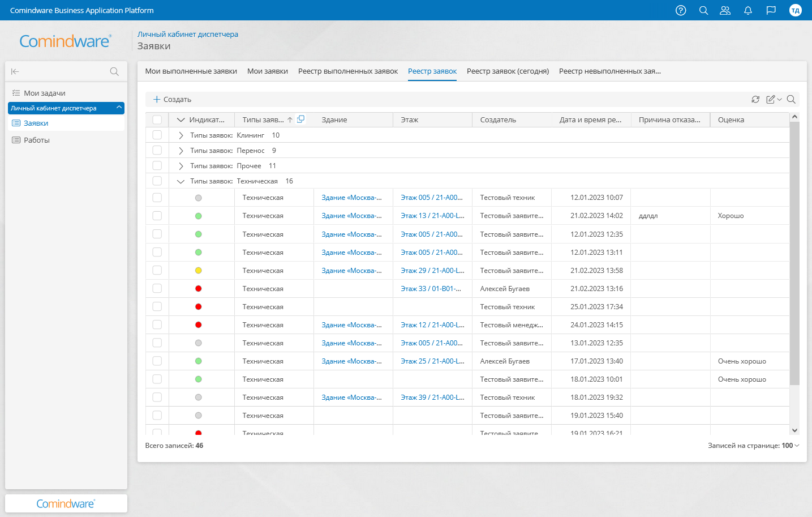This screenshot has width=812, height=517.
Task: Tick checkbox of Алексей Бугаев 21.02.2023 13:16 row
Action: pos(157,288)
